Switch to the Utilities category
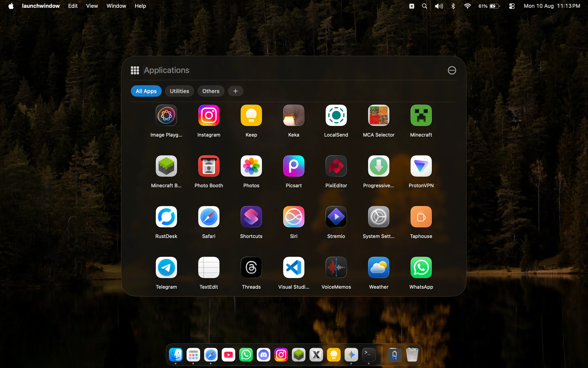588x368 pixels. tap(179, 91)
